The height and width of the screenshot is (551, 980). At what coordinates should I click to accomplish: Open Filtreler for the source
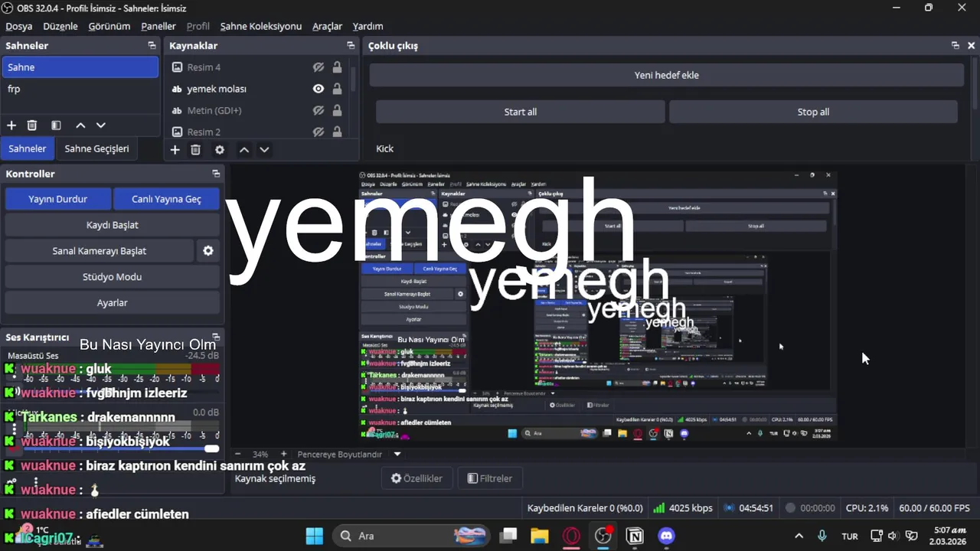click(490, 478)
